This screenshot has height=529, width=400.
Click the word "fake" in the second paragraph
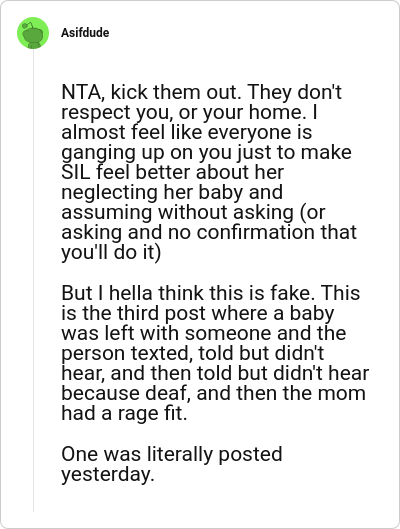pyautogui.click(x=292, y=293)
